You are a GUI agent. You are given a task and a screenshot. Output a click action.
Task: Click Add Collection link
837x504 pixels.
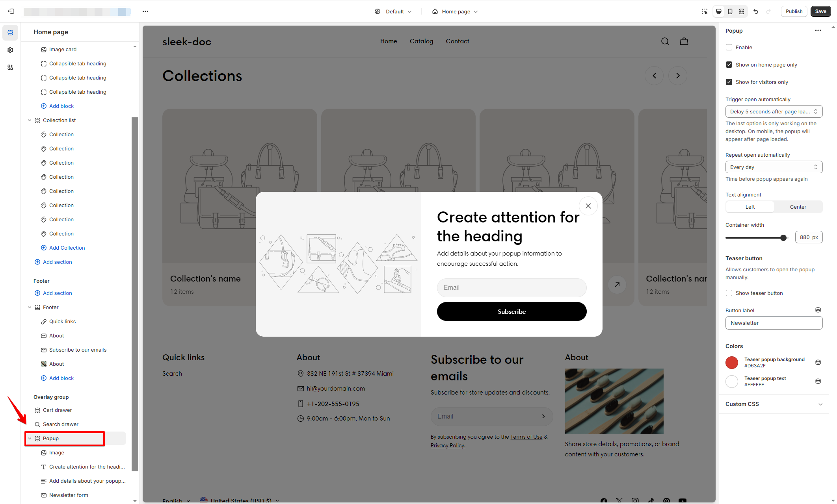click(67, 248)
